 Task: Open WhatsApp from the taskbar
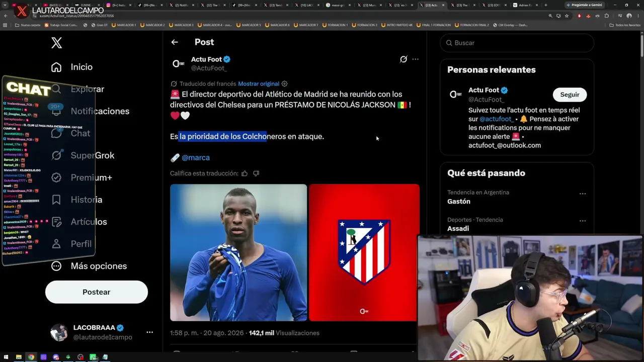[x=93, y=357]
